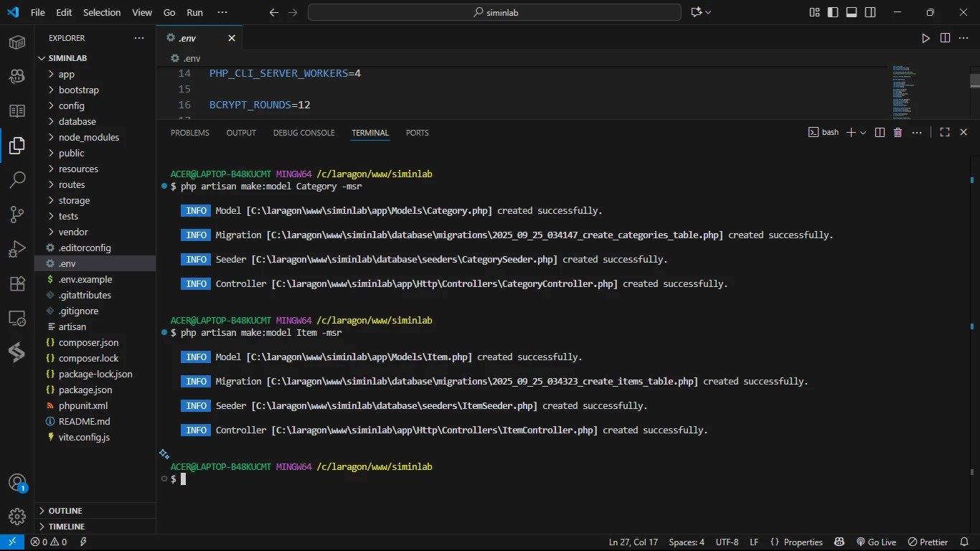The image size is (980, 551).
Task: Open the new terminal launch profile dropdown
Action: tap(863, 133)
